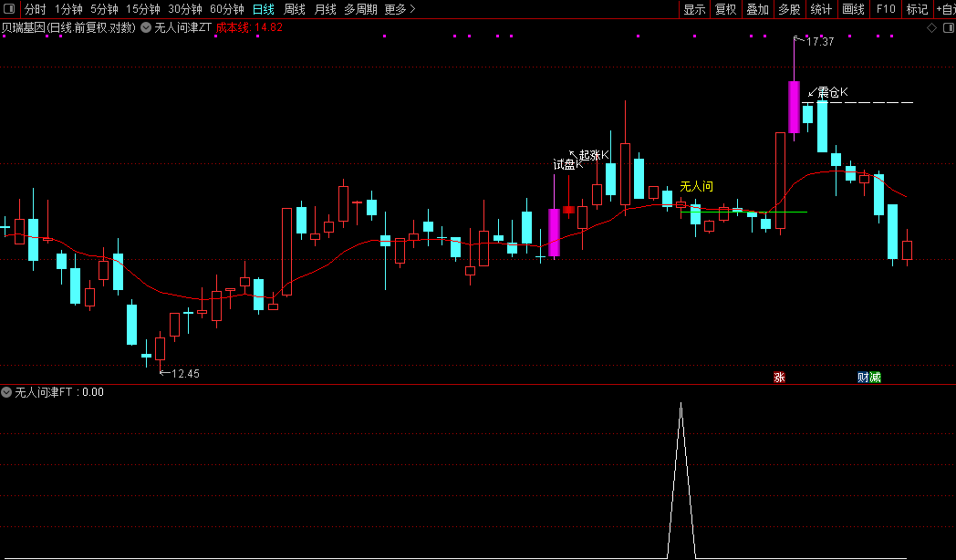Open the 画线 drawing tools
Viewport: 956px width, 560px height.
pyautogui.click(x=853, y=9)
